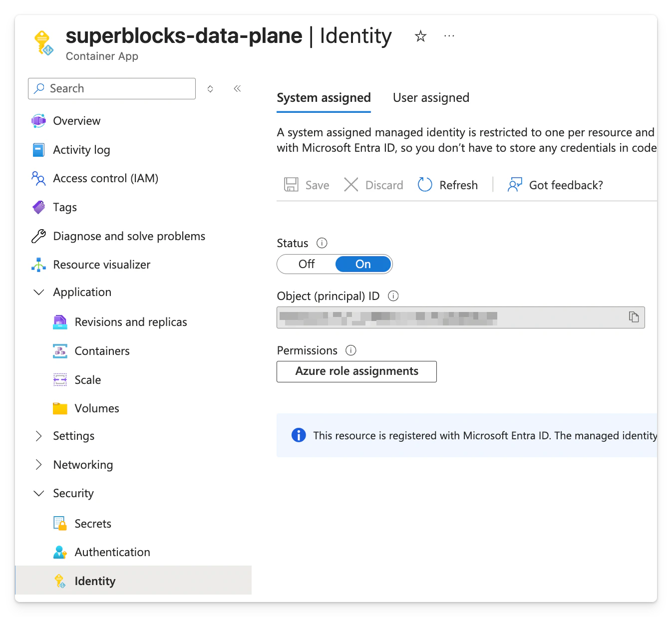
Task: Click the Resource visualizer icon
Action: point(38,265)
